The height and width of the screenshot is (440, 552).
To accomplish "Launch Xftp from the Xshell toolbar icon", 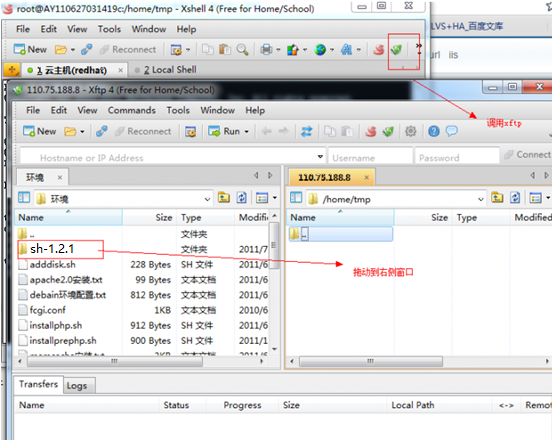I will point(396,50).
